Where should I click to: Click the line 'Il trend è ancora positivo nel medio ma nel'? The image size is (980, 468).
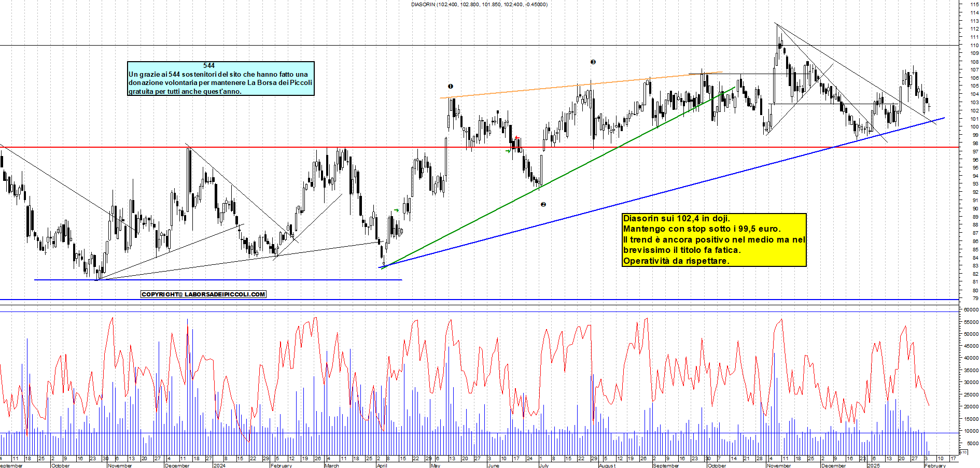click(x=714, y=239)
